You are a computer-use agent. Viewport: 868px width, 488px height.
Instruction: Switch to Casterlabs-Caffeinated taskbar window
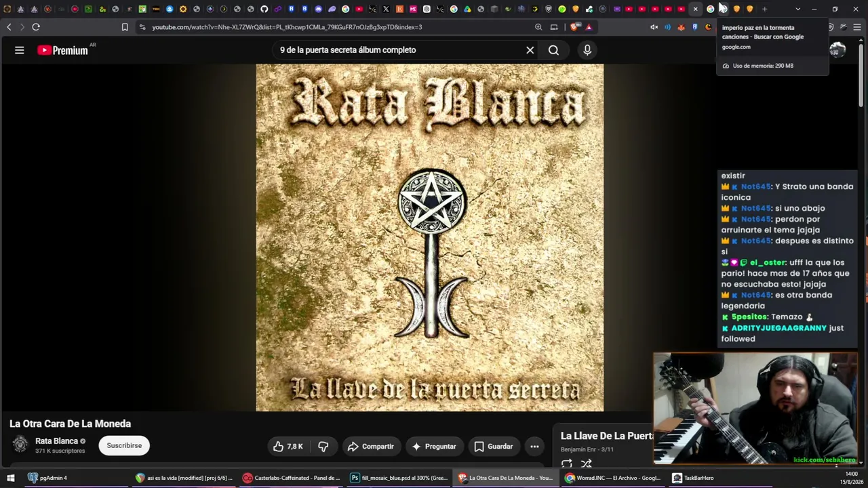[x=292, y=478]
